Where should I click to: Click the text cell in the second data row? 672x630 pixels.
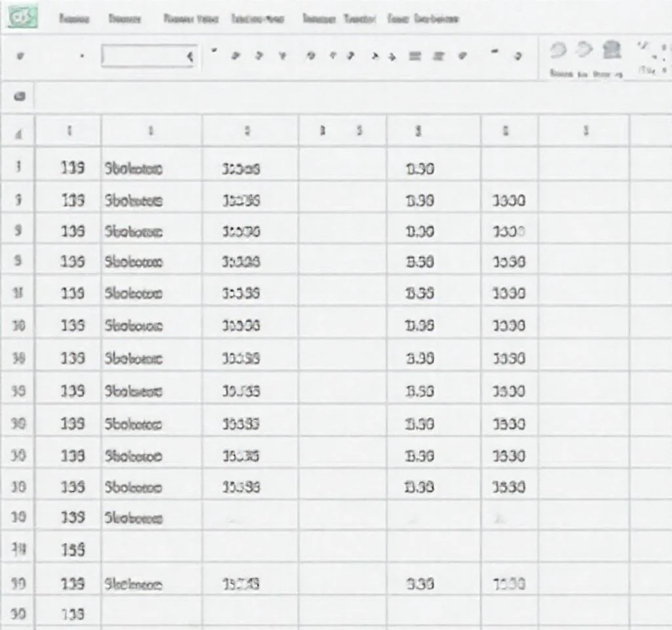[x=133, y=201]
